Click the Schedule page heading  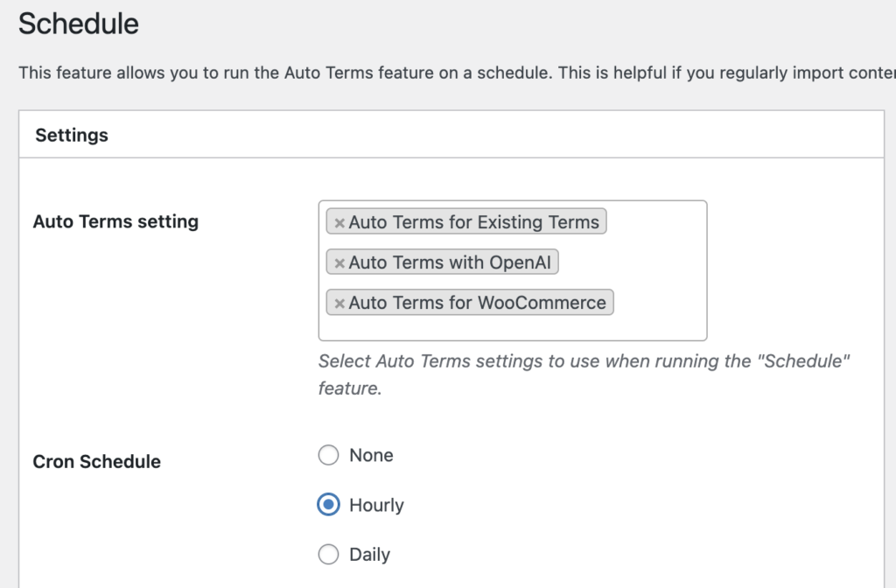click(x=78, y=24)
